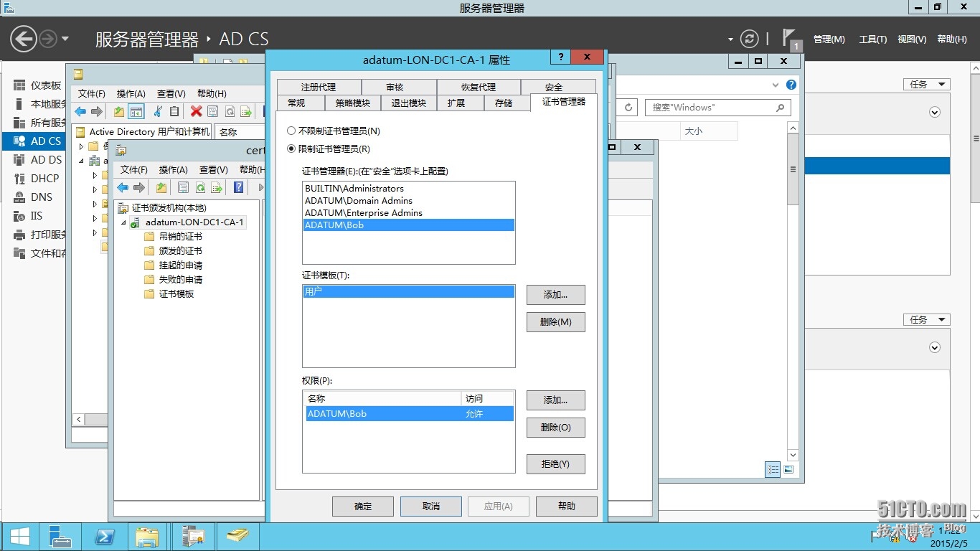Switch to 常规 tab
980x551 pixels.
(296, 103)
